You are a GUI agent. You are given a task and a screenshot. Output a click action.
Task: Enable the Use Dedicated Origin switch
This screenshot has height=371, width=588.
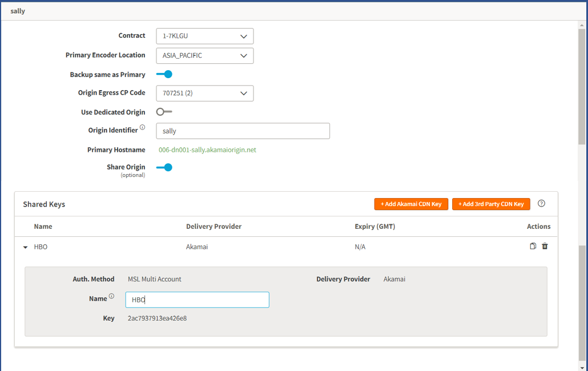(x=164, y=112)
